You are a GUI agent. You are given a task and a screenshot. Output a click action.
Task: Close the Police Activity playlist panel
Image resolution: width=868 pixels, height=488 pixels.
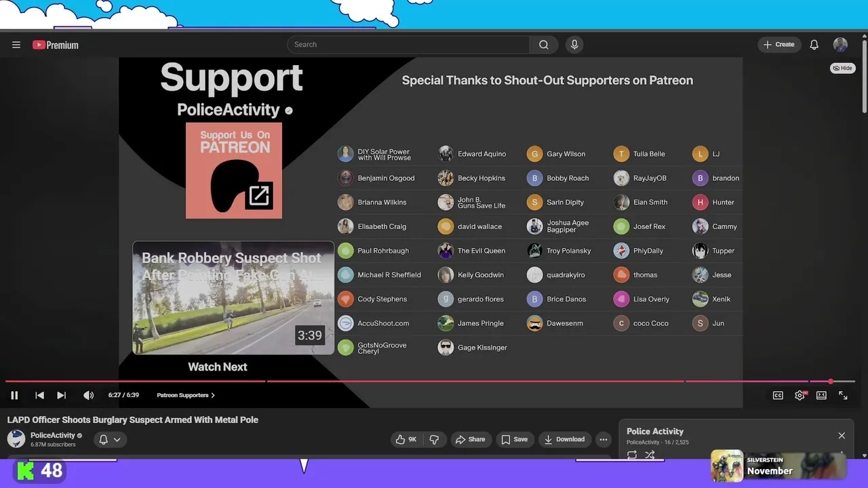point(842,436)
